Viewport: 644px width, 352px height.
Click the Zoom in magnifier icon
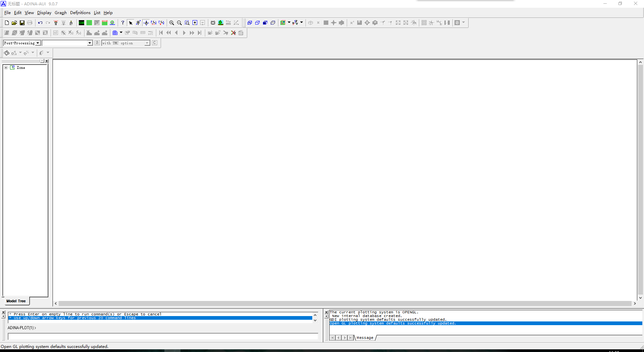point(172,23)
